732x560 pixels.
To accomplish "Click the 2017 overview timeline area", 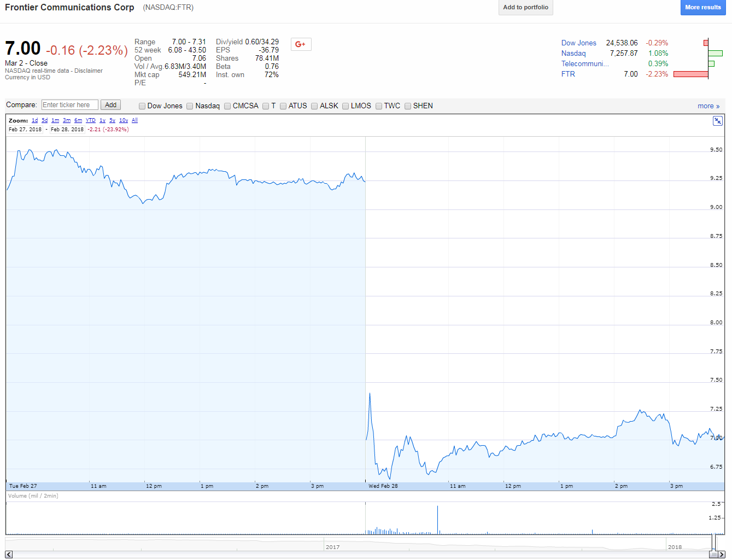I will pos(332,547).
